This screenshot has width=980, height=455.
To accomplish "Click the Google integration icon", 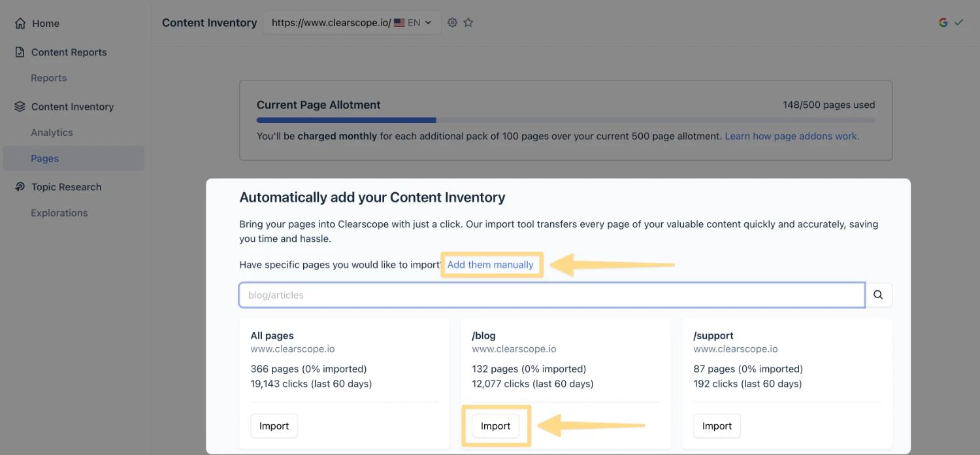I will [x=943, y=23].
